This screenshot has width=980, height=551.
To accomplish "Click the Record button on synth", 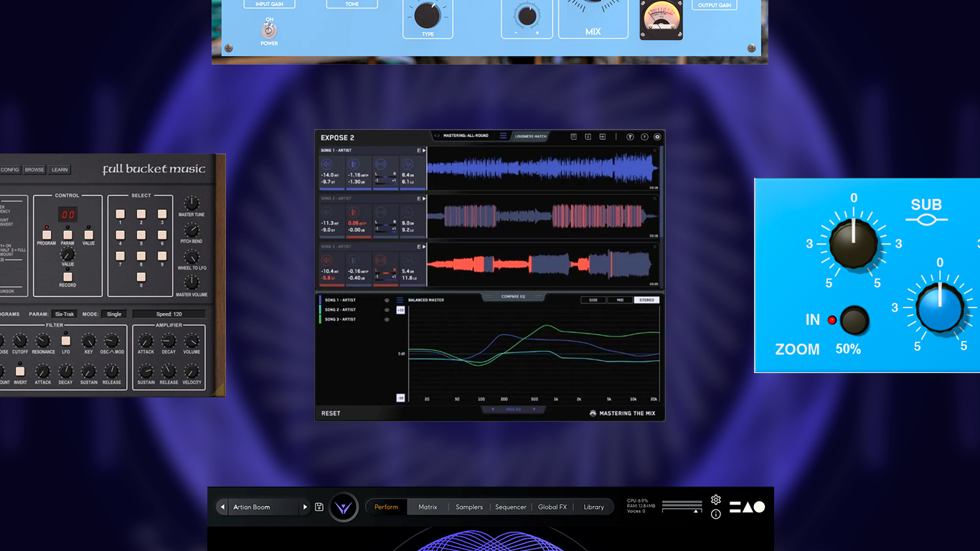I will (67, 277).
